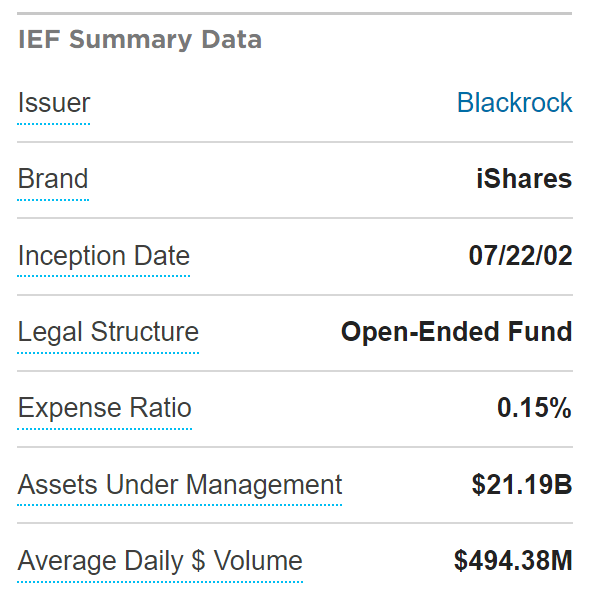This screenshot has height=592, width=601.
Task: Select the iShares brand value
Action: tap(524, 179)
